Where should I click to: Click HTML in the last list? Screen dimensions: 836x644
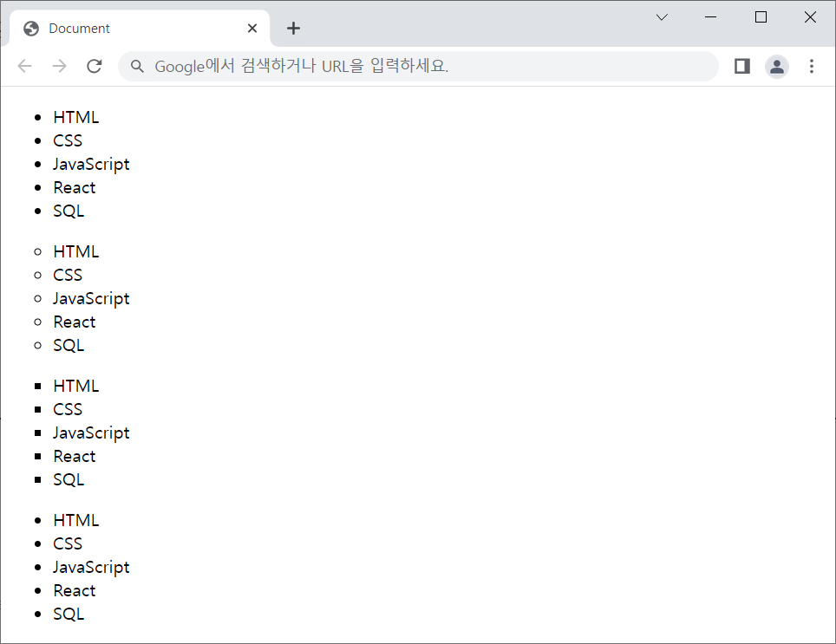(x=76, y=520)
